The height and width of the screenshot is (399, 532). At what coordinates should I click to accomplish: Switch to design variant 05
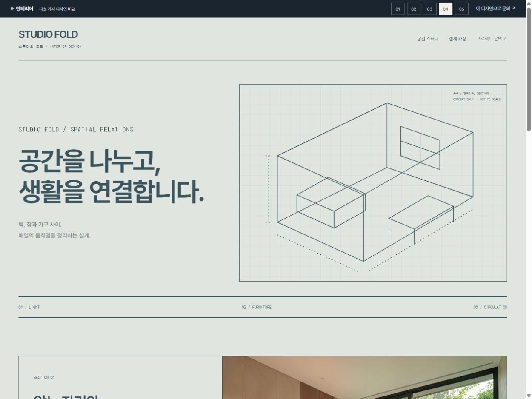point(461,9)
